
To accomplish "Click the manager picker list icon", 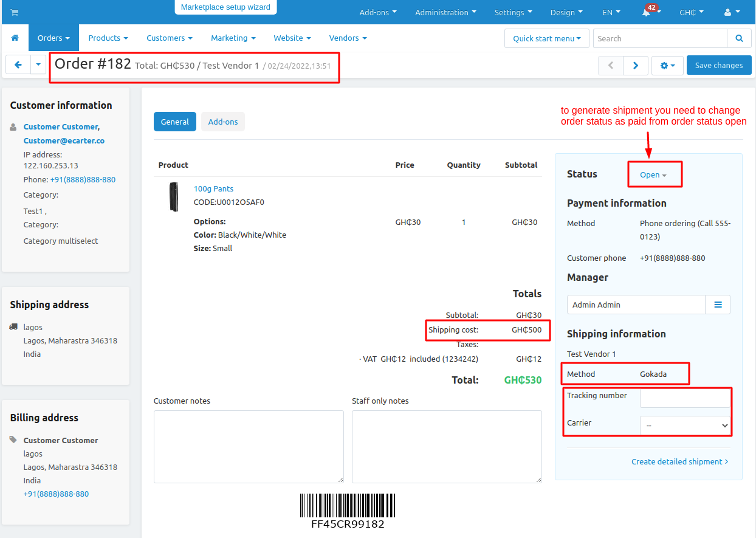I will tap(718, 305).
